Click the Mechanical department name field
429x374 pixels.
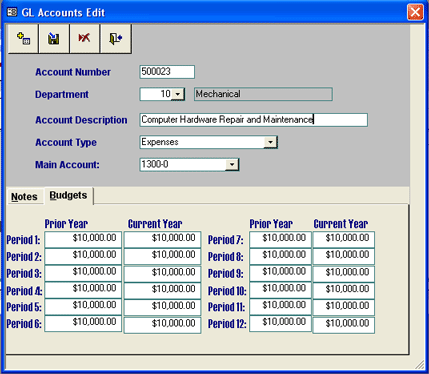(263, 94)
